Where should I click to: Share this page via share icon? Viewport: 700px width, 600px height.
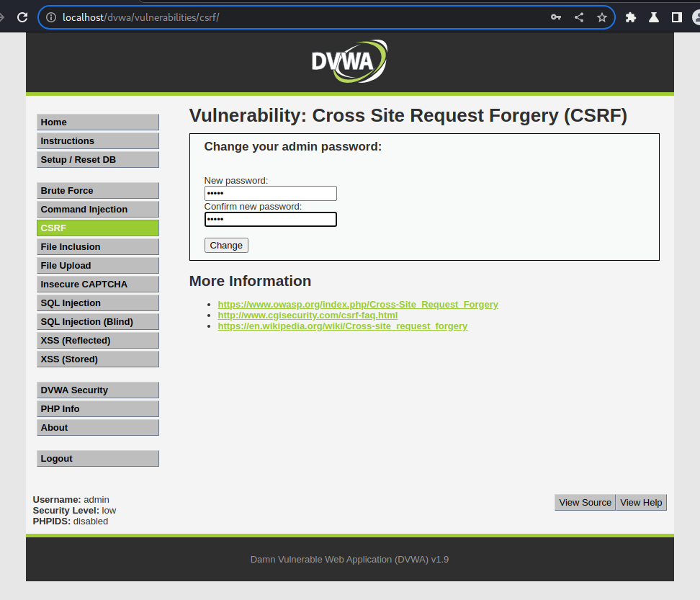pos(579,17)
